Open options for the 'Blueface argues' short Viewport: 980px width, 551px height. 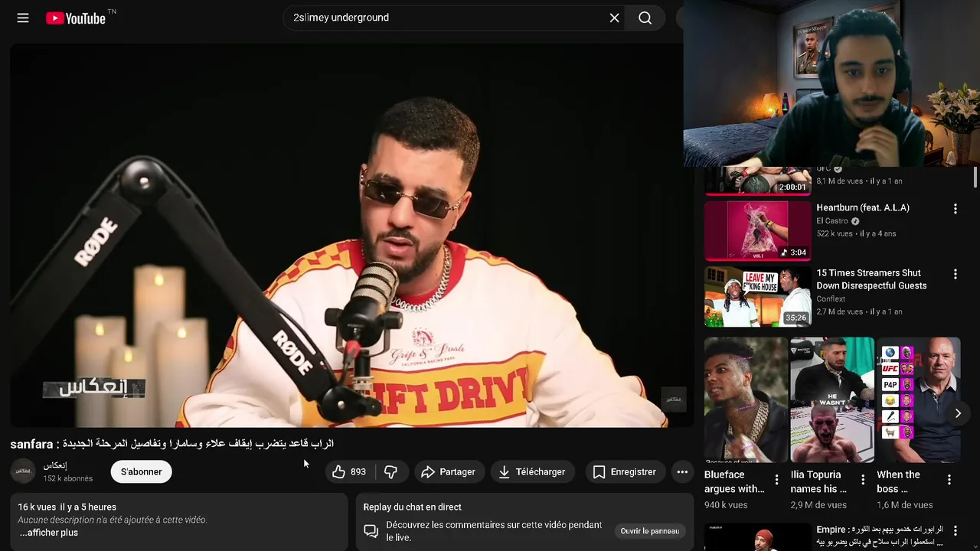pyautogui.click(x=776, y=481)
